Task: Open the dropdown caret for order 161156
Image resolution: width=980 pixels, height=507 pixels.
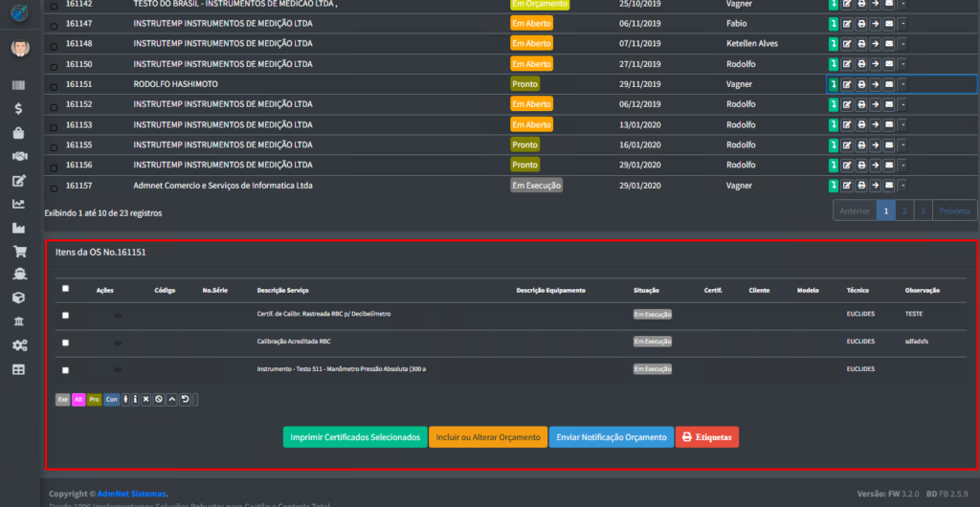Action: (x=902, y=165)
